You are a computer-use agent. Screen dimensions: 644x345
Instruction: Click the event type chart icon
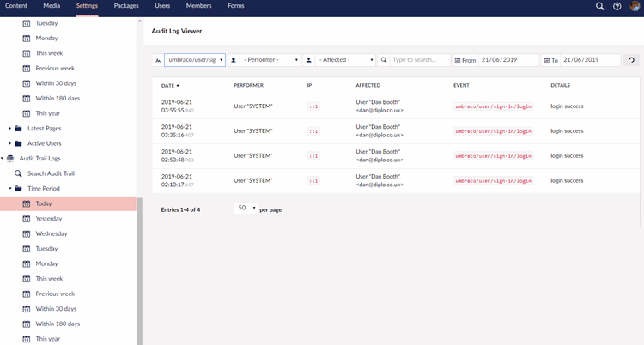click(158, 60)
